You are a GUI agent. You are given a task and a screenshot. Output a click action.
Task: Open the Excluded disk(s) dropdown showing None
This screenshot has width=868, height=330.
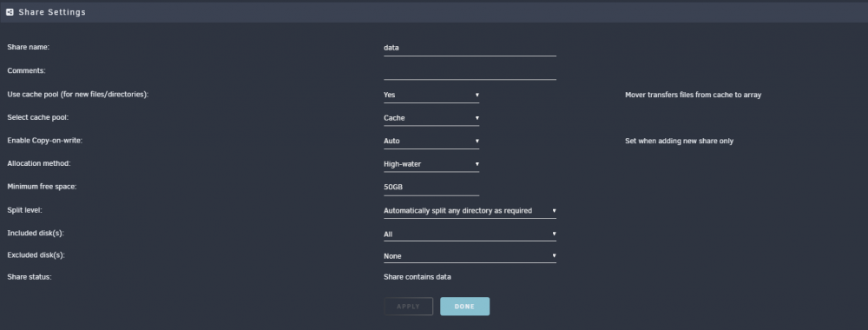coord(470,256)
